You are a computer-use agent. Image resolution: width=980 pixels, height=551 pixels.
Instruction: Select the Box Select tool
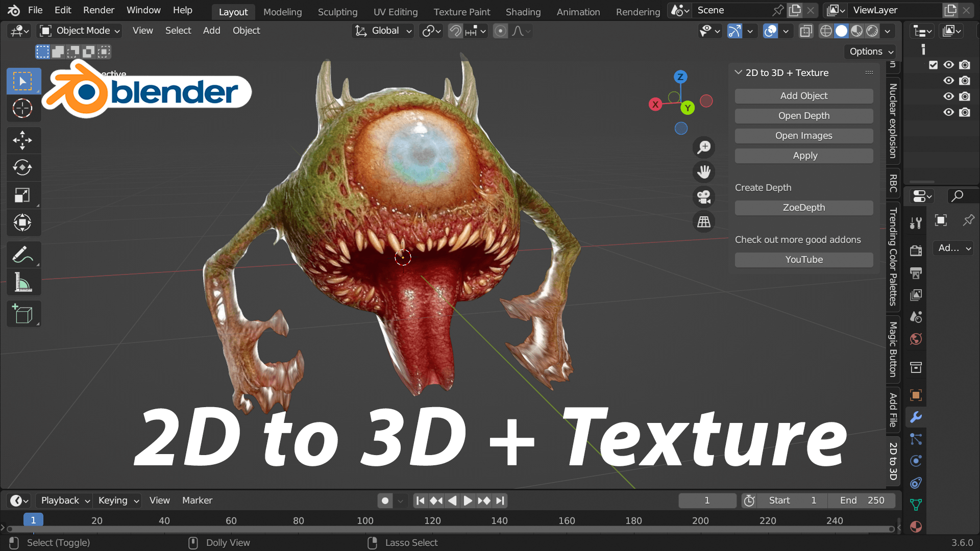click(23, 81)
